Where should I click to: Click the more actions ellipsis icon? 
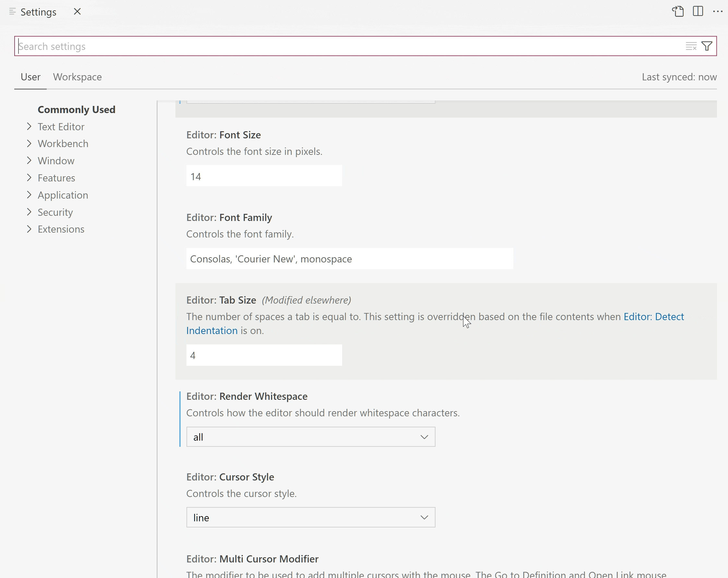[718, 11]
